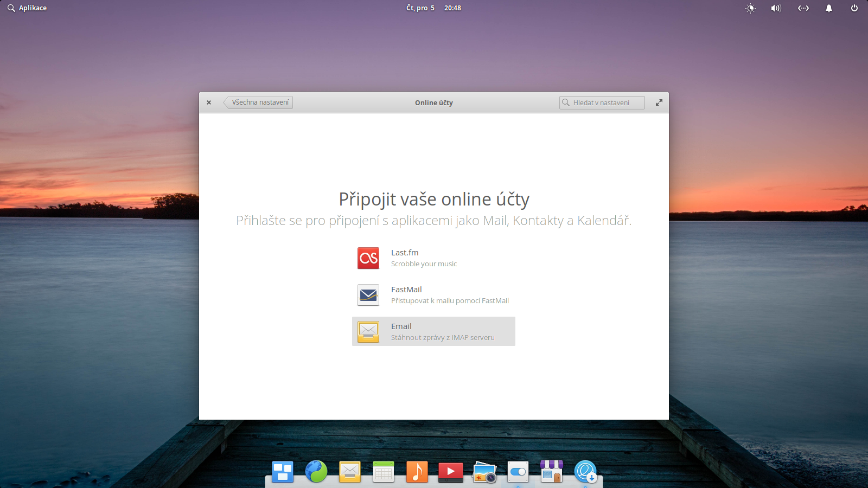Viewport: 868px width, 488px height.
Task: Select the Last.fm scrobbling icon
Action: click(368, 258)
